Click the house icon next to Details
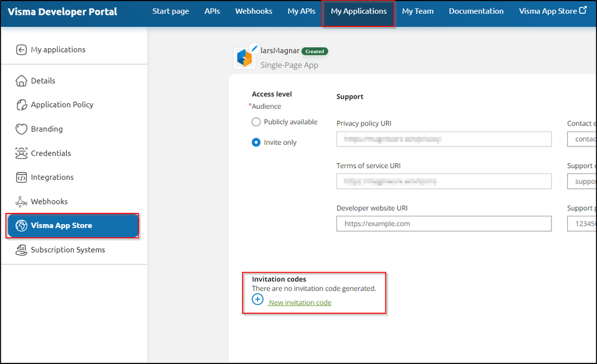 (22, 81)
